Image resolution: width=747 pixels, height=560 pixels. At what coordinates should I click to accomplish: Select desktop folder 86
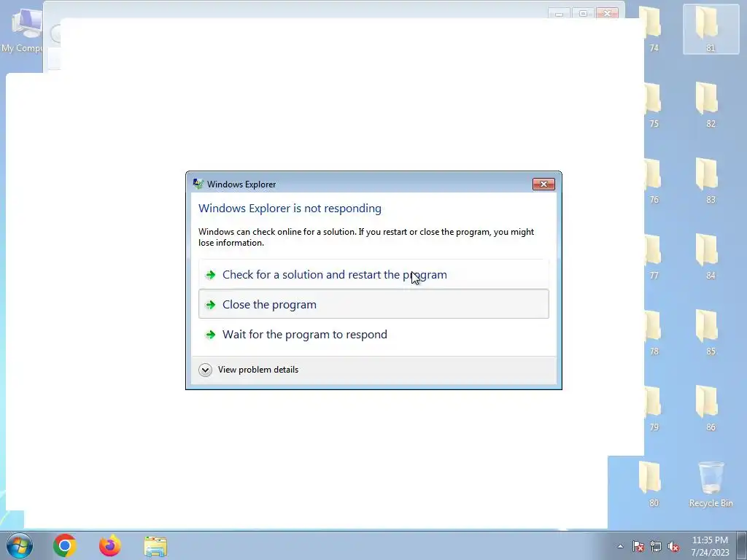[x=711, y=408]
